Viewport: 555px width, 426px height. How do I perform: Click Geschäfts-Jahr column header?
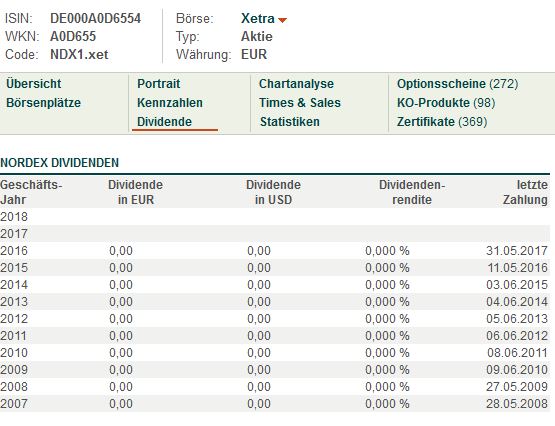31,192
